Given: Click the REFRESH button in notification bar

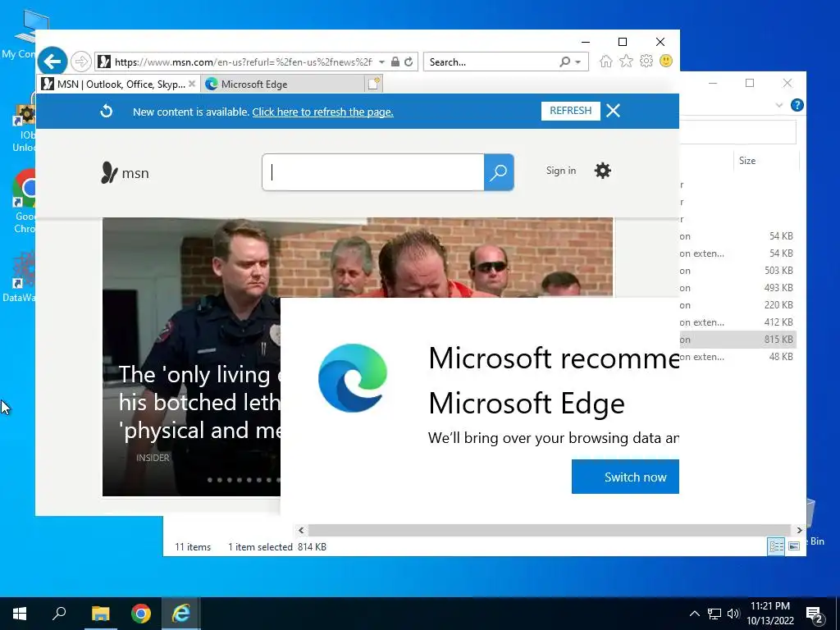Looking at the screenshot, I should click(571, 111).
